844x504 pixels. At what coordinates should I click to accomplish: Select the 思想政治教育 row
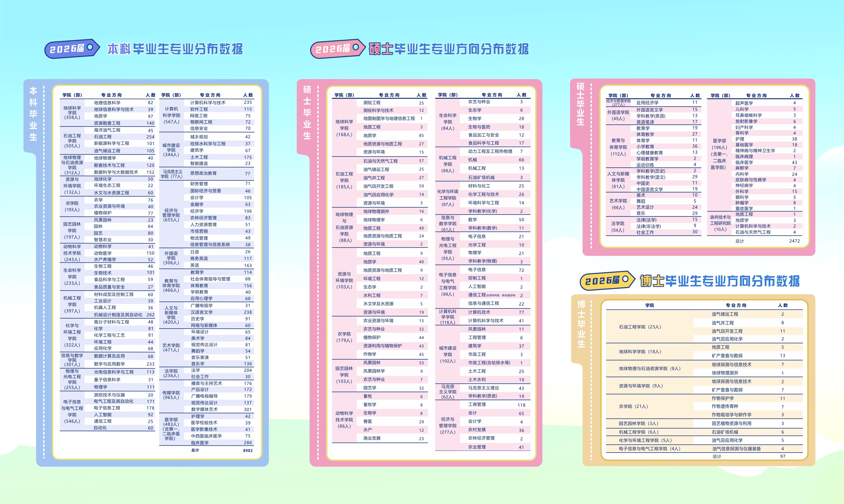pyautogui.click(x=219, y=173)
